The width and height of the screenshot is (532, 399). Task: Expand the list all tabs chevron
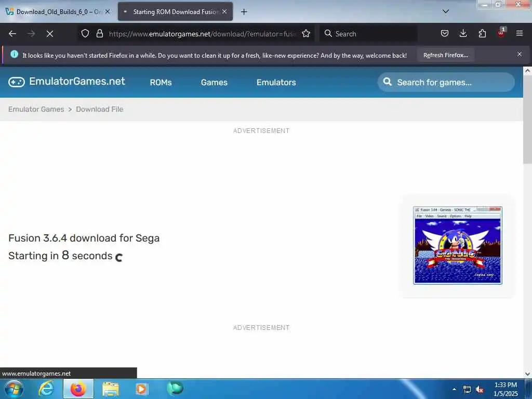coord(446,11)
